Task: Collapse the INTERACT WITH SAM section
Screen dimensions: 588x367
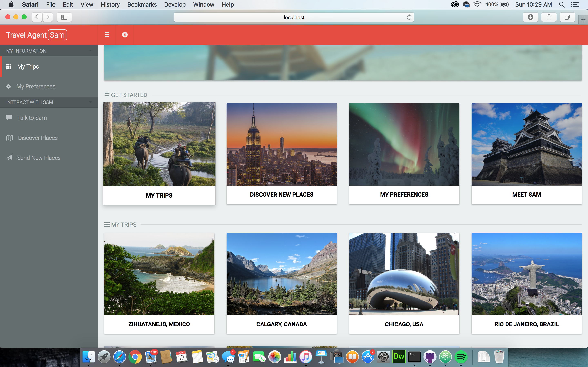Action: [90, 102]
